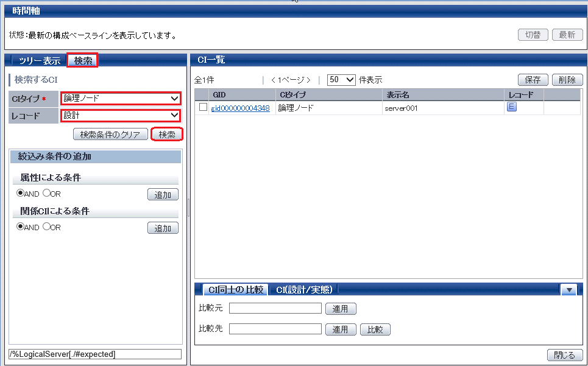Click the 全1件 count text
Viewport: 588px width, 366px height.
[204, 80]
